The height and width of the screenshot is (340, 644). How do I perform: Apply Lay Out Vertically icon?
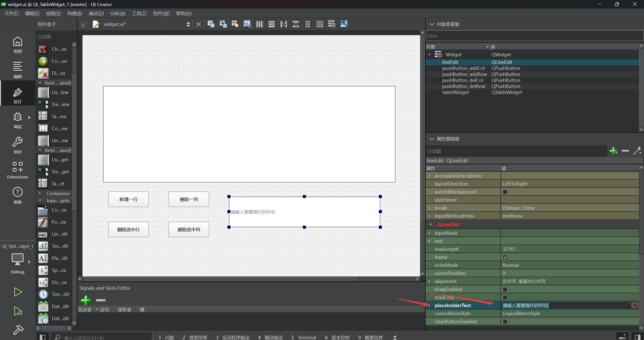[x=271, y=24]
